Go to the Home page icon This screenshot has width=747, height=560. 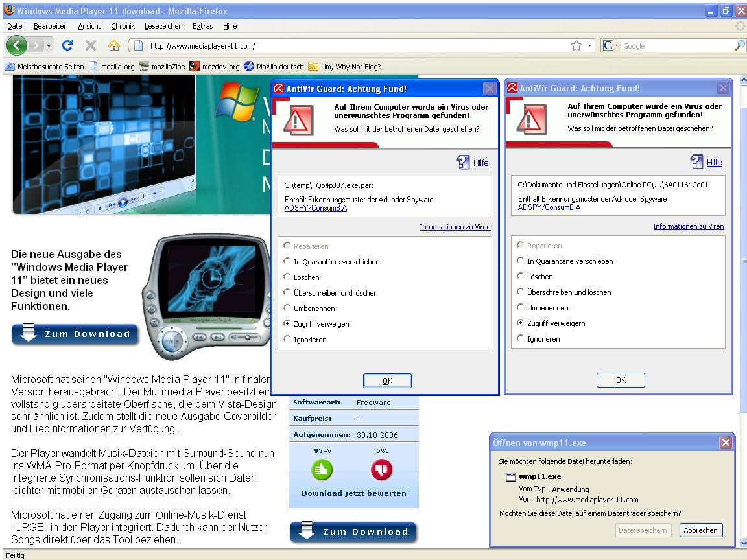tap(114, 45)
